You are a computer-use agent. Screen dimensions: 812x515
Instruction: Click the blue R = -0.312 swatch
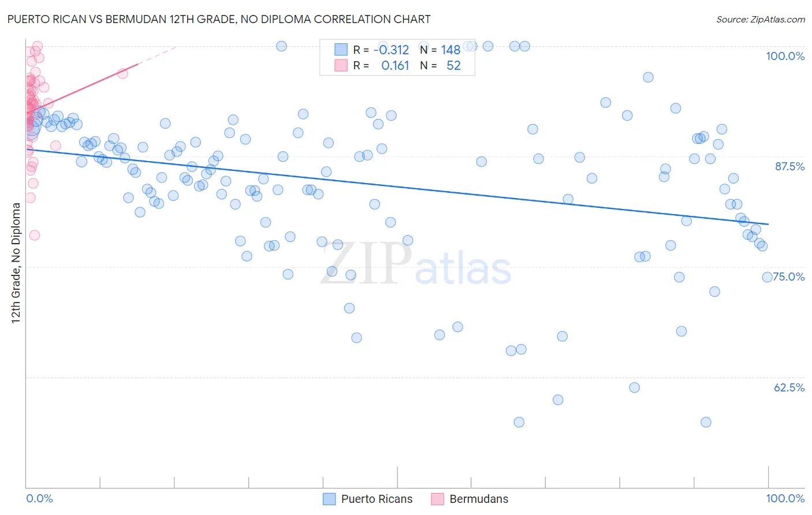click(x=341, y=50)
